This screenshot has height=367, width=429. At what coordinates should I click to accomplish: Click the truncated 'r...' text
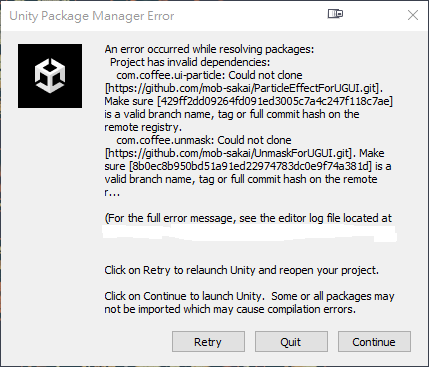pos(112,192)
